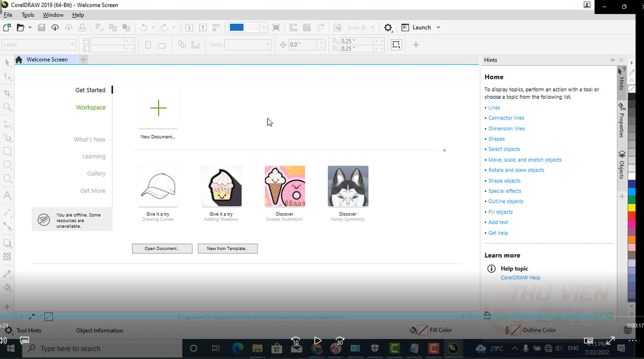Screen dimensions: 644x359
Task: Open Microsoft Edge from the taskbar
Action: [237, 348]
